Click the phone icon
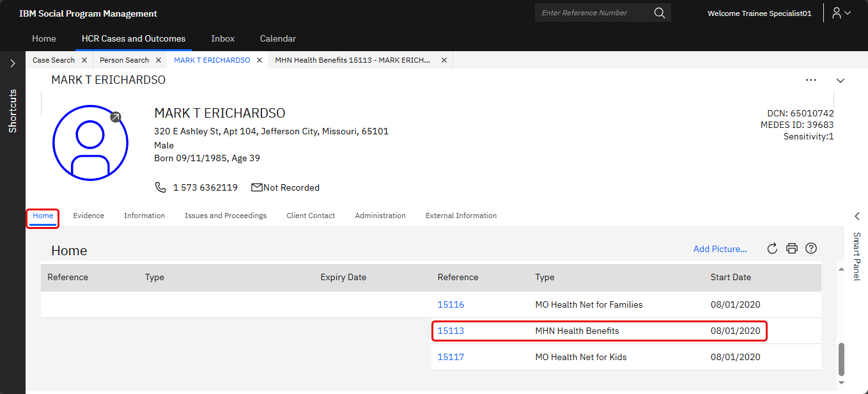Screen dimensions: 868x394 [x=160, y=187]
